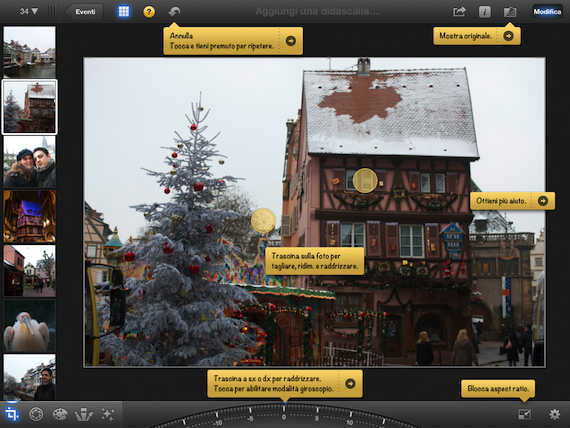570x428 pixels.
Task: Open arrow on Mostra originale tooltip
Action: point(508,36)
